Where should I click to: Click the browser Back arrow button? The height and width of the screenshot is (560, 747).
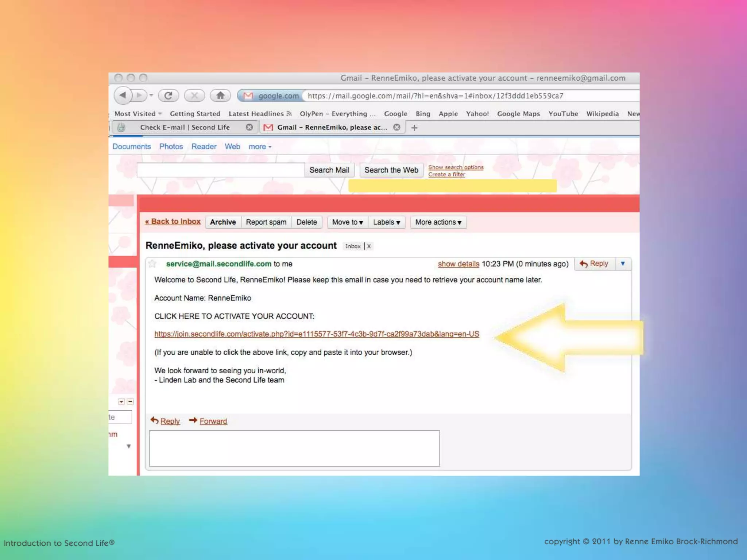tap(123, 96)
